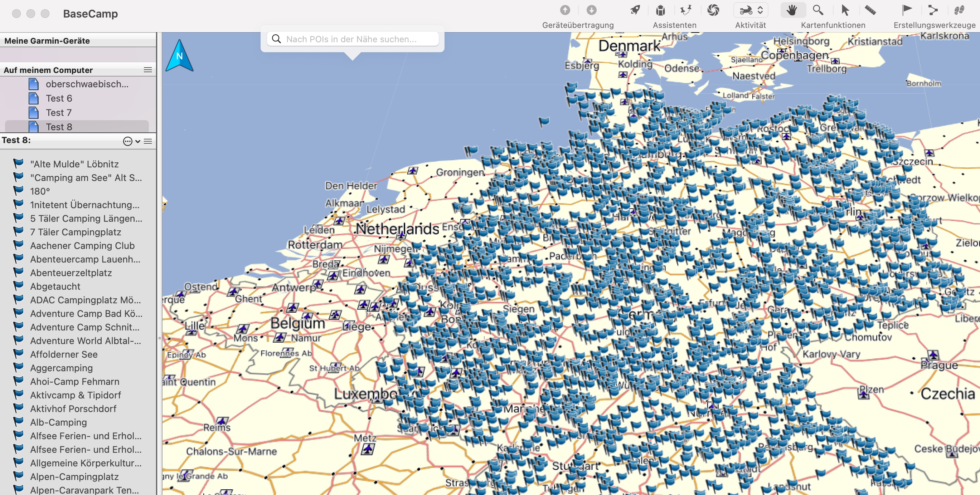Click the POI search field

coord(353,39)
